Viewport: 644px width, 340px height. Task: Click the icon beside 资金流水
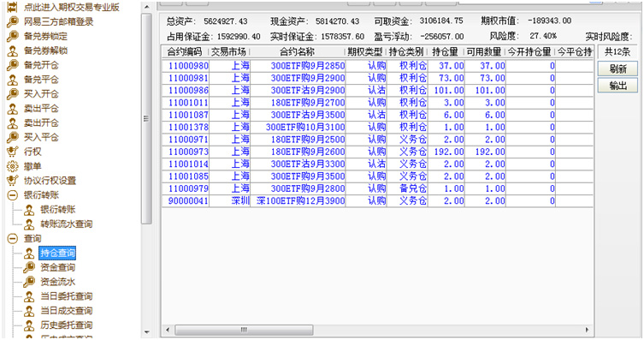29,282
